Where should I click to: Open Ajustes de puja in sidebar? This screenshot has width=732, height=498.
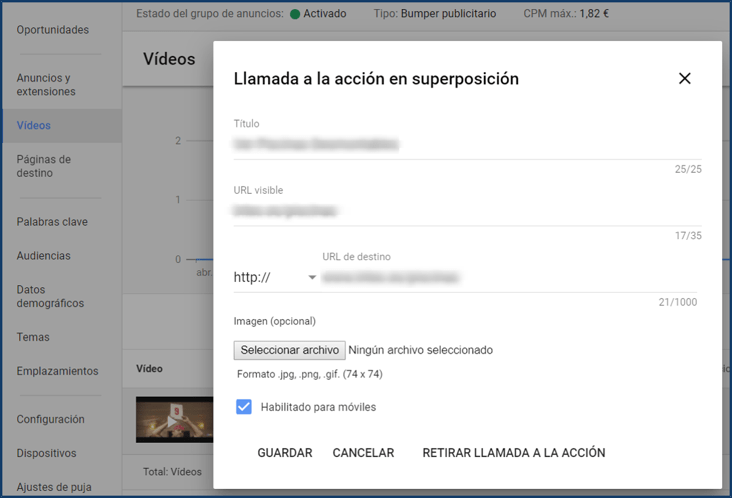[x=54, y=487]
